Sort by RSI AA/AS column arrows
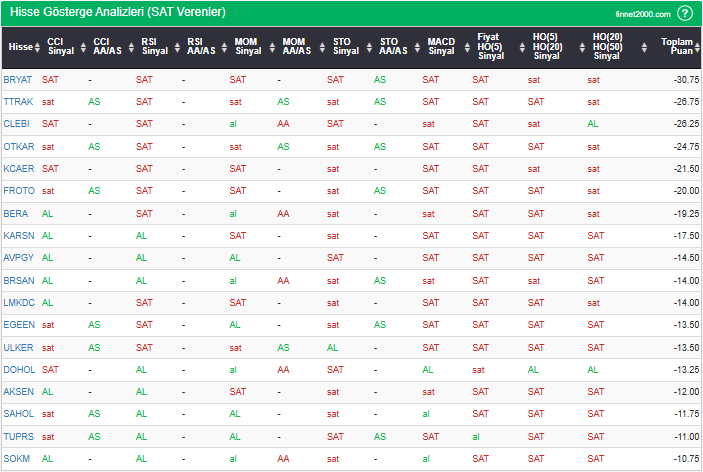 [x=224, y=47]
